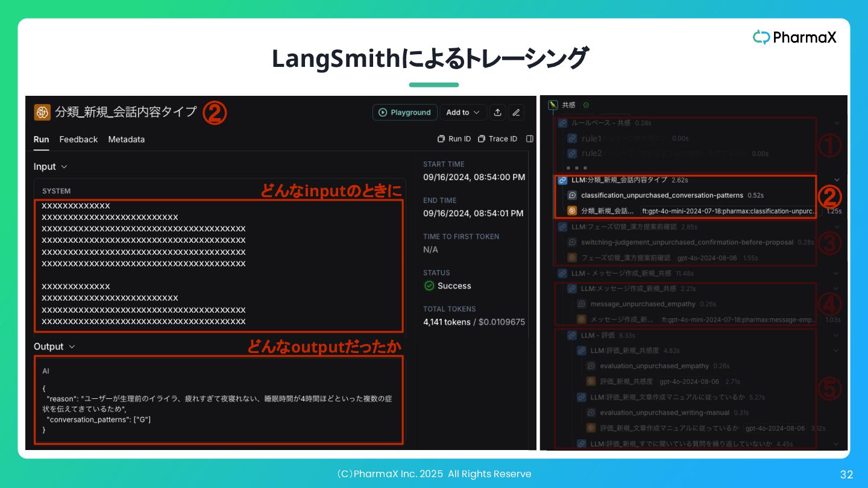The width and height of the screenshot is (868, 488).
Task: Click the Success status label
Action: [454, 286]
